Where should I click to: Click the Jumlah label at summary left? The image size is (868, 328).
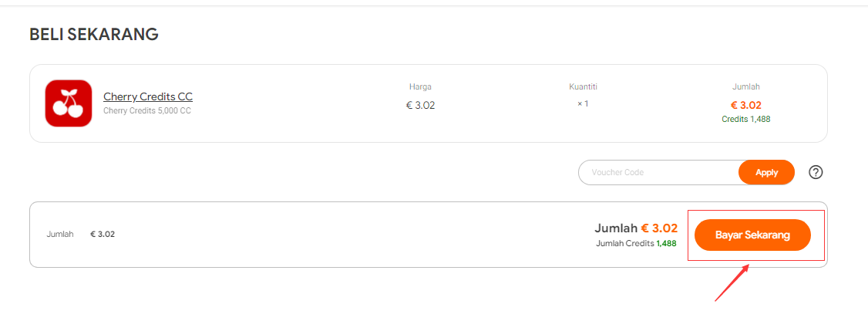coord(60,235)
